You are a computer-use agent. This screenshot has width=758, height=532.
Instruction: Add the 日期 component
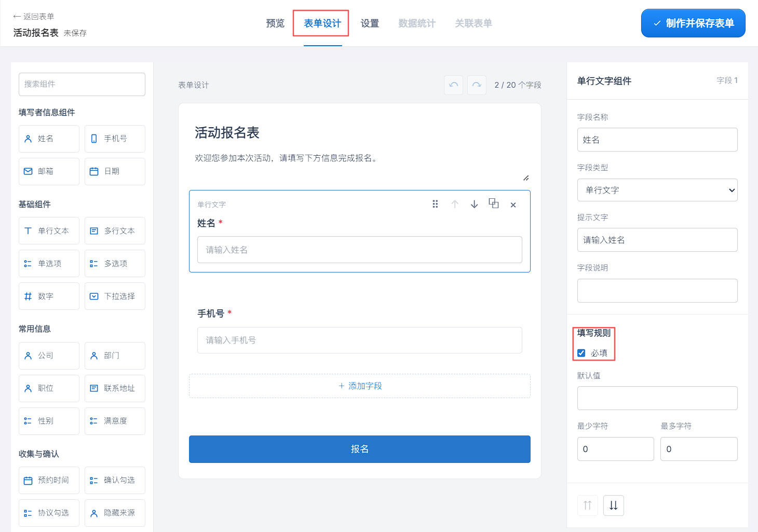click(115, 171)
